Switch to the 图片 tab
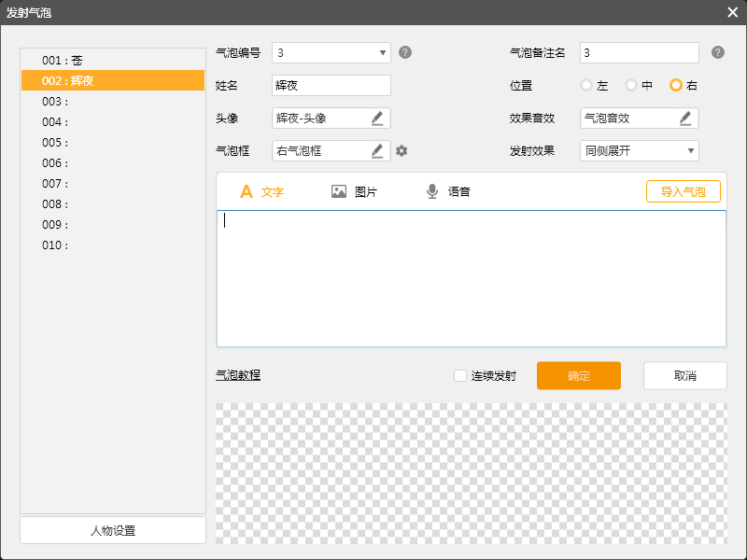Viewport: 747px width, 560px height. 354,191
